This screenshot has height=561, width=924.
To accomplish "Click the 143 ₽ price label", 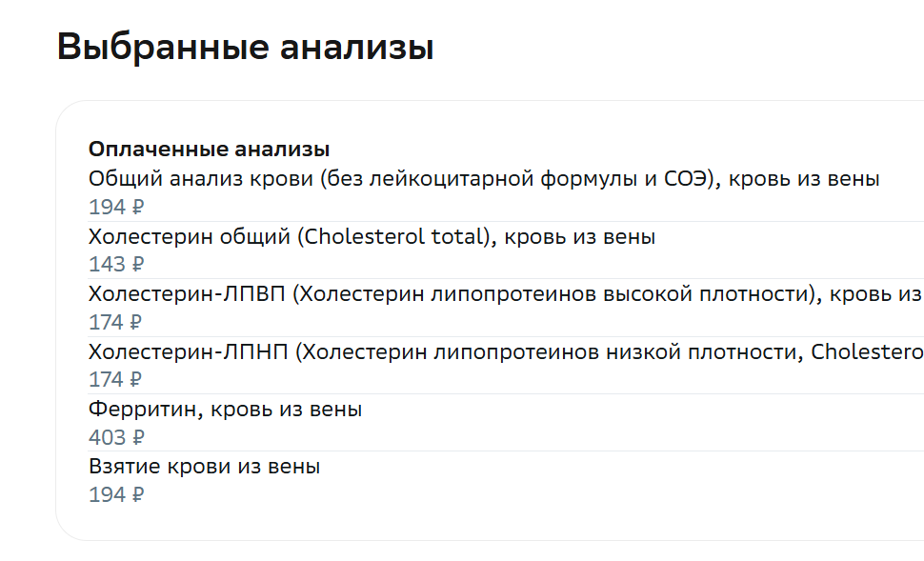I will pyautogui.click(x=116, y=264).
